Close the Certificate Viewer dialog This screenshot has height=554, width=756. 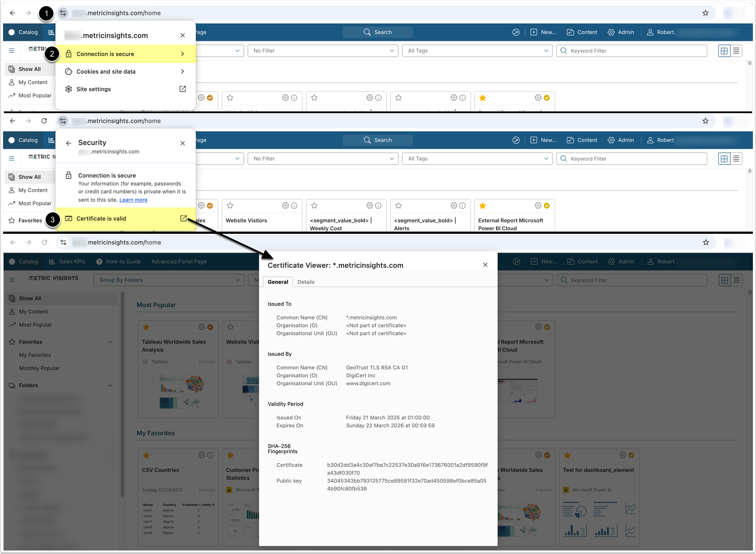pyautogui.click(x=485, y=265)
